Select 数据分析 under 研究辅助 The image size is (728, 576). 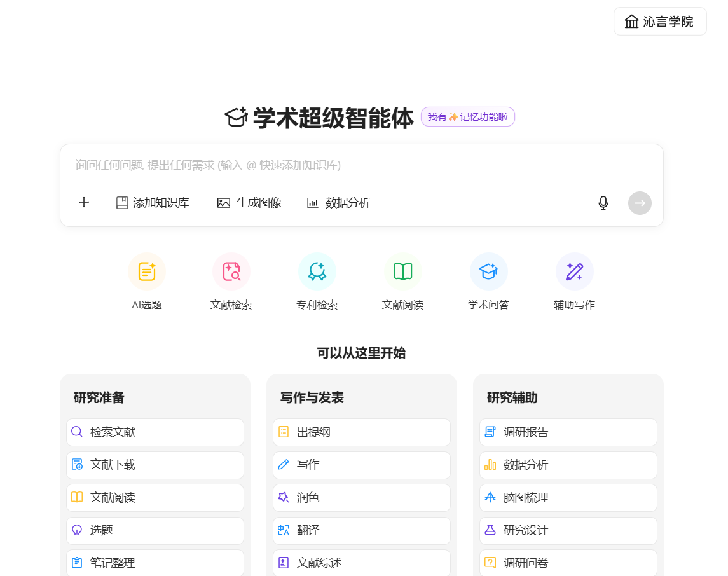click(x=568, y=465)
